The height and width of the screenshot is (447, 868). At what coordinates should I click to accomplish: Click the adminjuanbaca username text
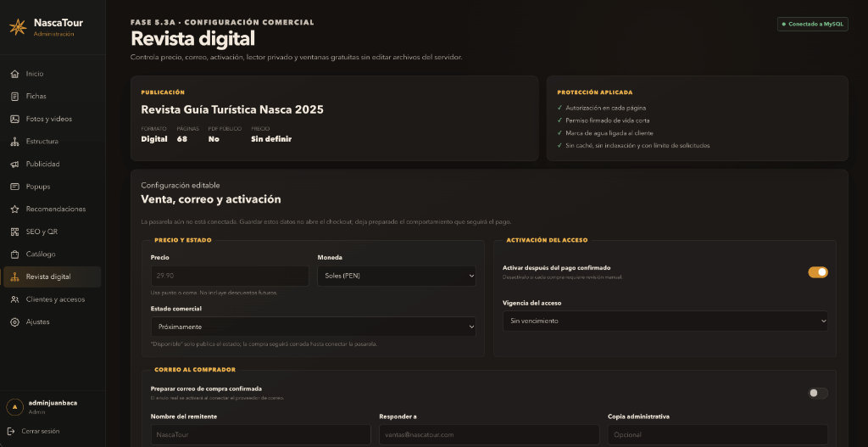pyautogui.click(x=53, y=403)
